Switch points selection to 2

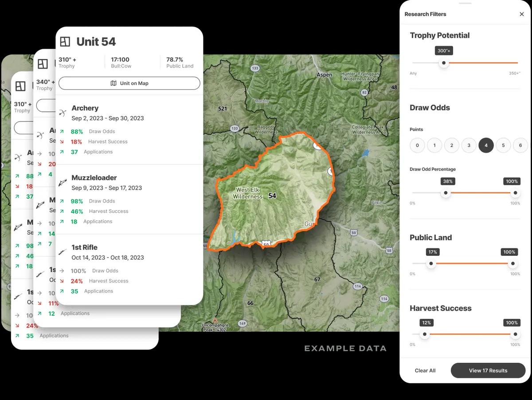tap(451, 145)
